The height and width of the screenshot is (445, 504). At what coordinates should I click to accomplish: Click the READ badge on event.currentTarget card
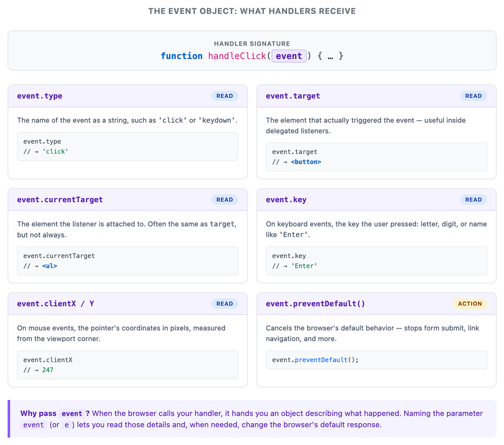tap(225, 199)
